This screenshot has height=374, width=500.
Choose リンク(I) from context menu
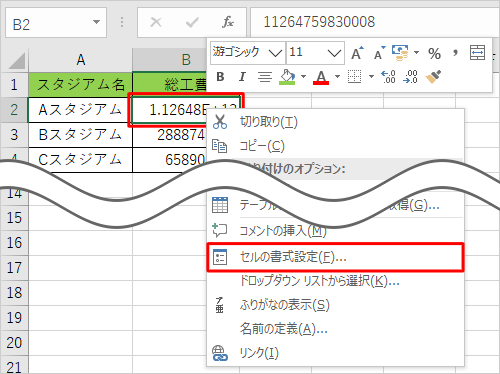click(x=335, y=353)
